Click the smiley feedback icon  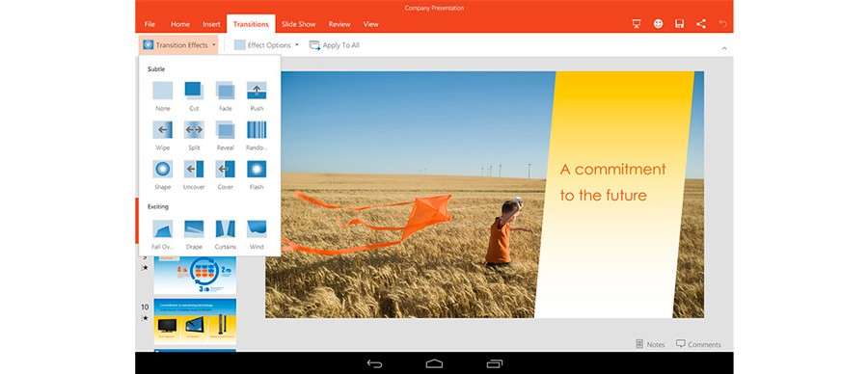coord(658,24)
